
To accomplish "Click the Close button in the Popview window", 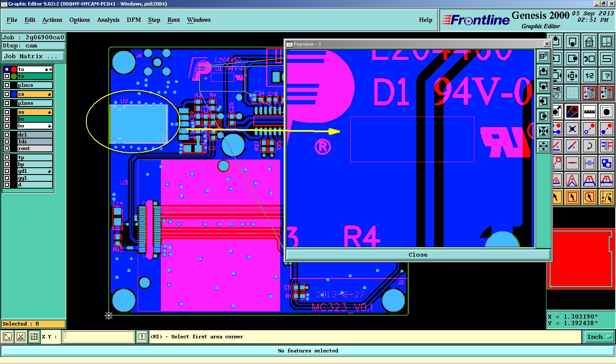I will (418, 255).
